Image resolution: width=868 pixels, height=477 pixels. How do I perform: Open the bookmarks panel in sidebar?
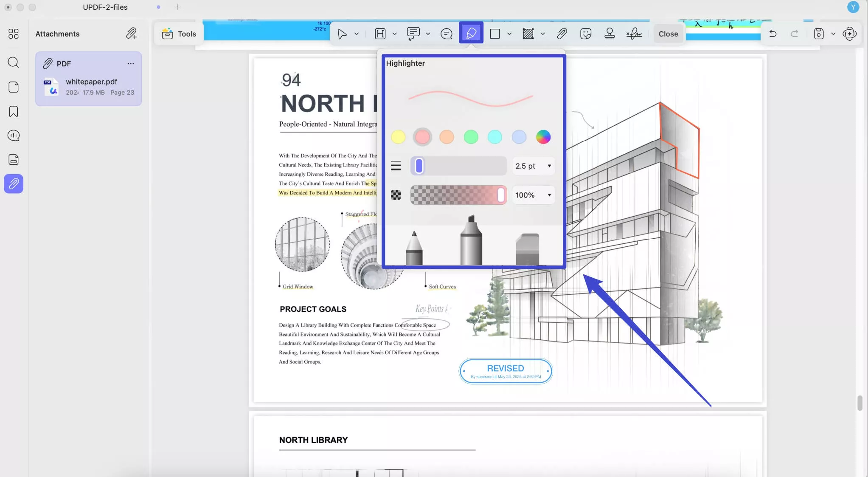click(x=14, y=111)
